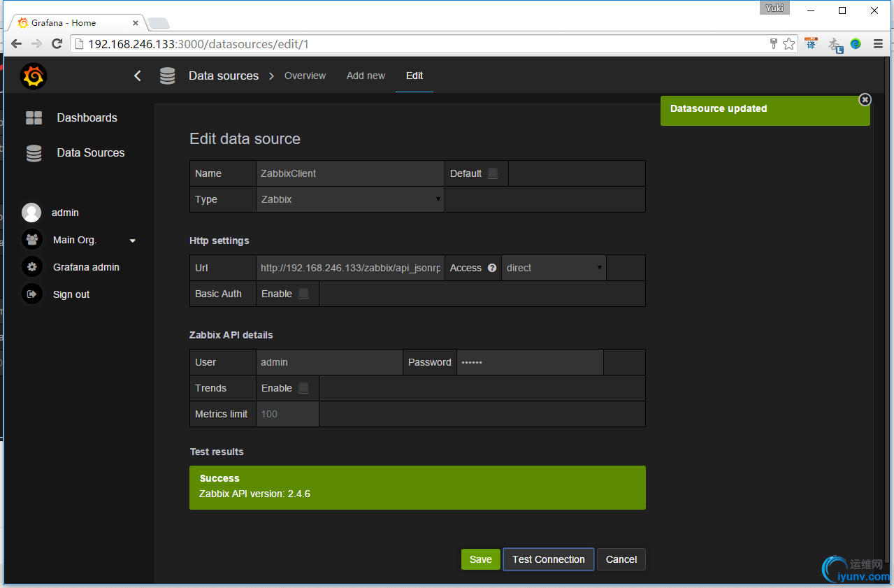Open Data Sources from the sidebar
The width and height of the screenshot is (894, 588).
point(91,152)
